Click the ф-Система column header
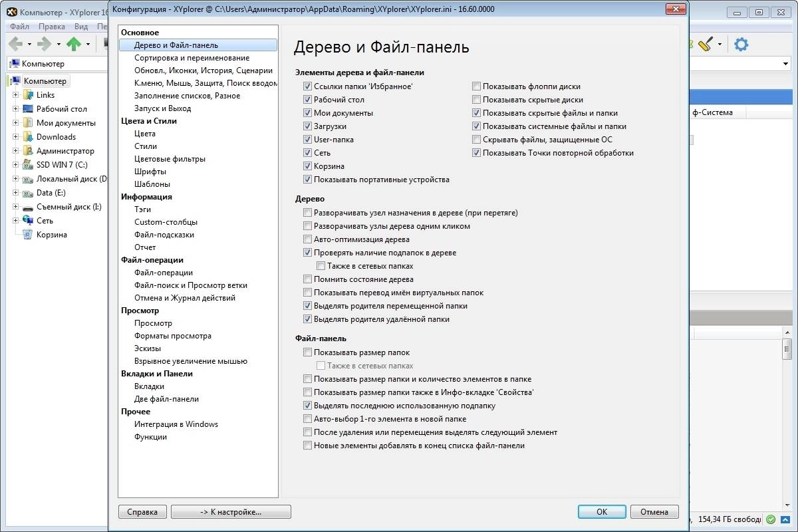This screenshot has height=532, width=798. [717, 112]
